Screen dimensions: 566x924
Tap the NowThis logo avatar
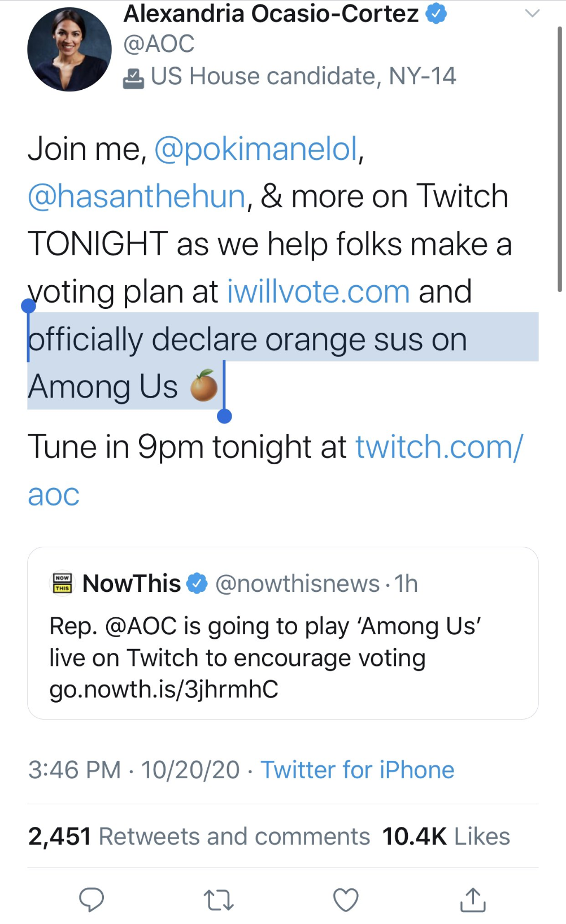tap(62, 583)
